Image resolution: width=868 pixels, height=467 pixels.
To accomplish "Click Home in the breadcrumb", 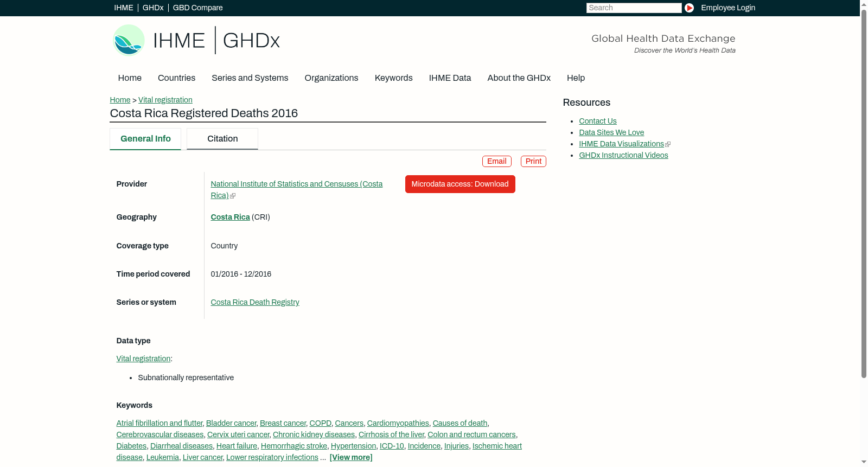I will (x=120, y=100).
